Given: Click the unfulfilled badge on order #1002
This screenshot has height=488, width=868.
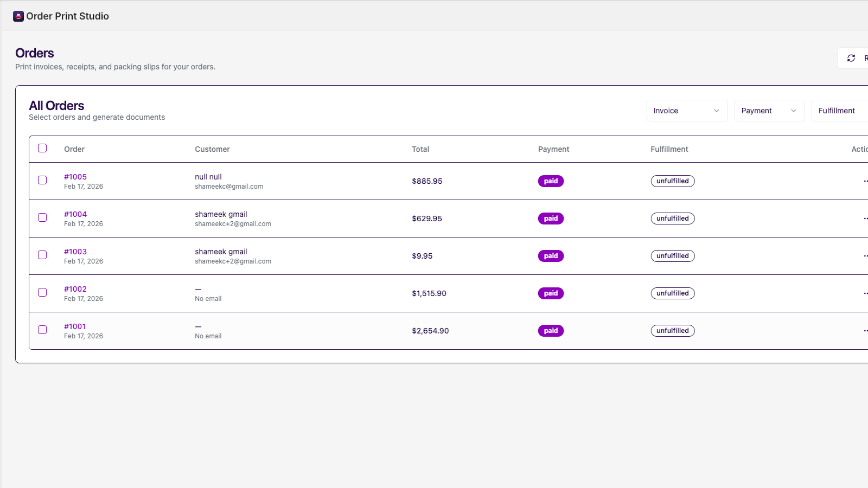Looking at the screenshot, I should point(672,293).
